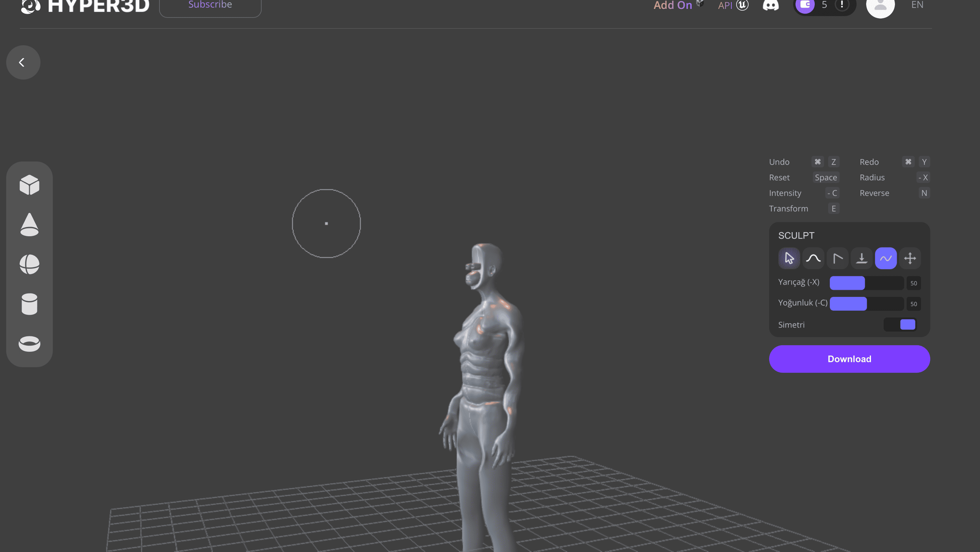980x552 pixels.
Task: Add a torus ring primitive
Action: pyautogui.click(x=29, y=343)
